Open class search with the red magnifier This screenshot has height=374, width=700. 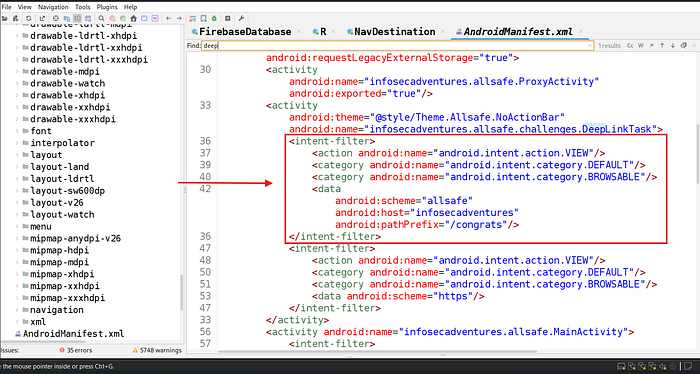point(112,18)
